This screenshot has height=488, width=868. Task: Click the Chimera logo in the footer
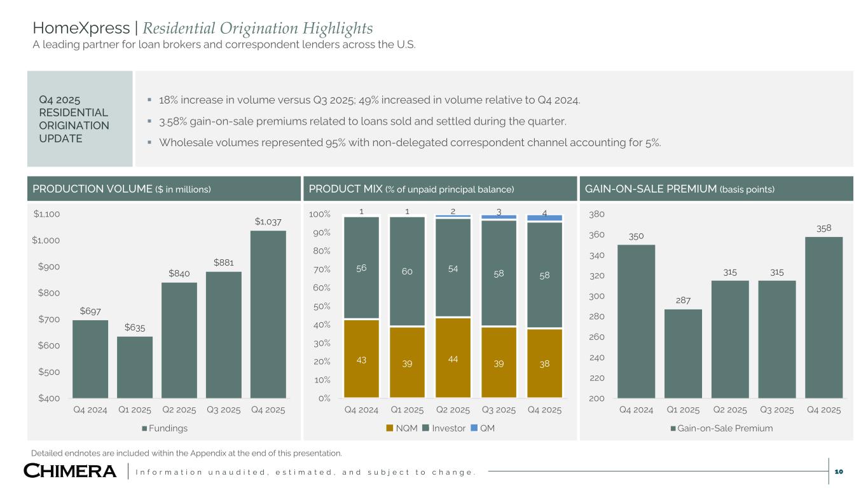click(70, 471)
